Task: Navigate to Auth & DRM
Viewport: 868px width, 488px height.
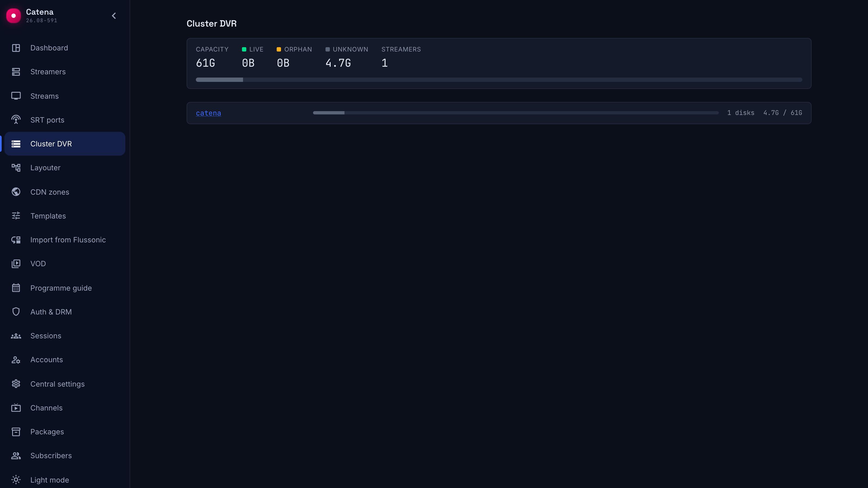Action: 65,312
